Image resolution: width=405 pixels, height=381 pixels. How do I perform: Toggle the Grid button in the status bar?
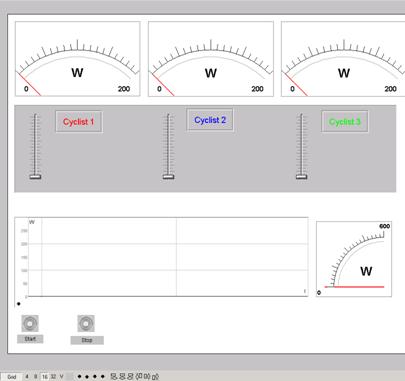tap(12, 377)
